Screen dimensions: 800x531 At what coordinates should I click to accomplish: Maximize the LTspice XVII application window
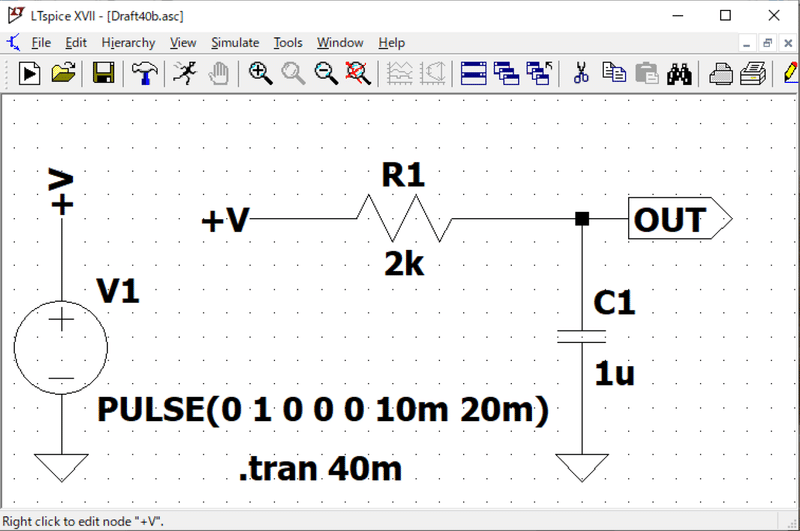coord(726,16)
